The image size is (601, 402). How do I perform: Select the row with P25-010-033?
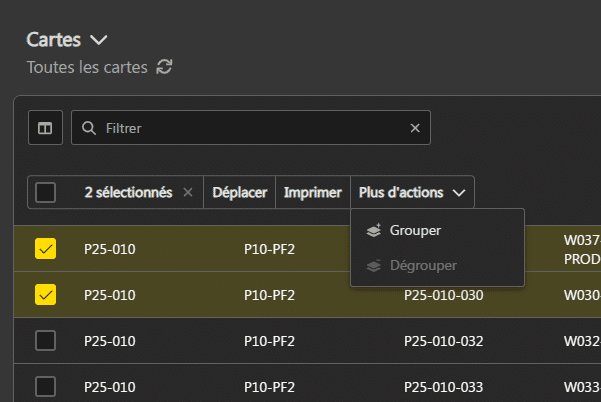pos(45,387)
